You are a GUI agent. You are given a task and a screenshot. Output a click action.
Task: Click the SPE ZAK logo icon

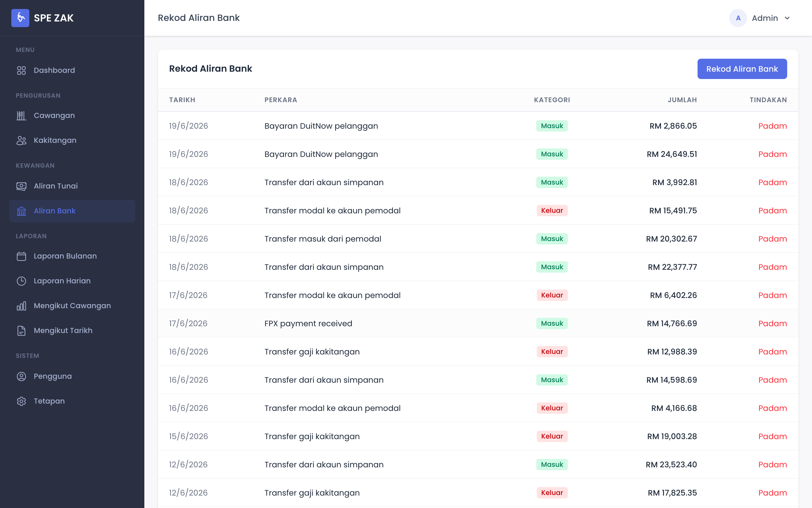[x=20, y=18]
